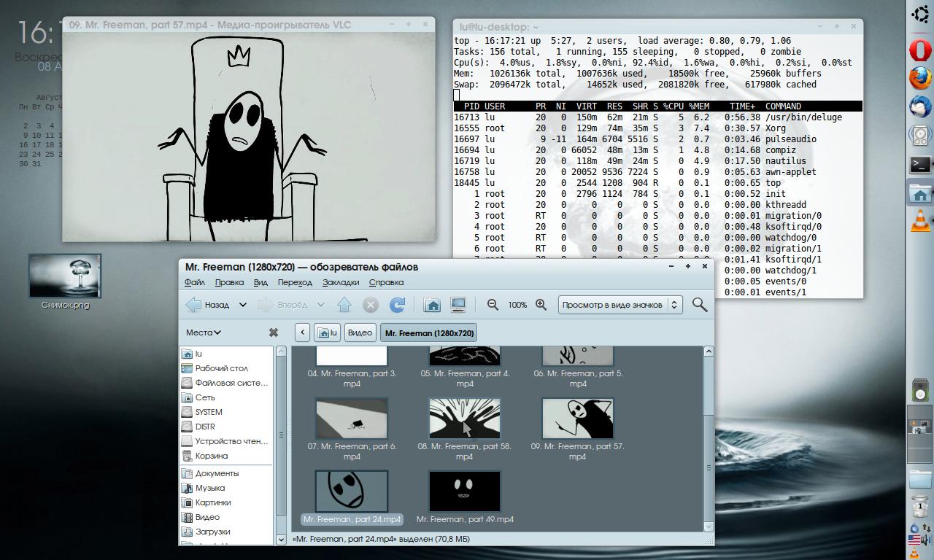Open the Переход menu
The image size is (934, 560).
[x=295, y=282]
